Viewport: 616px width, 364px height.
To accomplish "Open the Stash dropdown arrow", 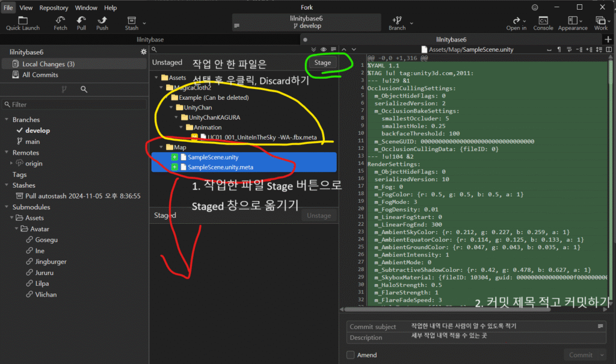I will [144, 23].
